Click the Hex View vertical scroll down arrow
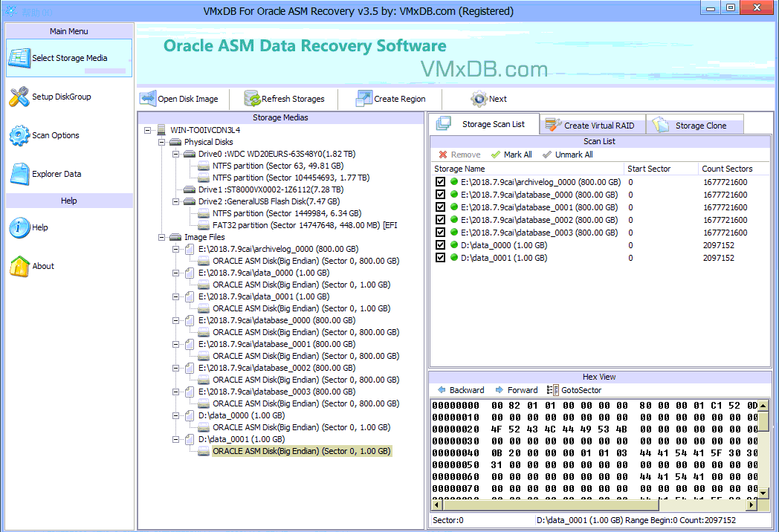 pyautogui.click(x=763, y=493)
